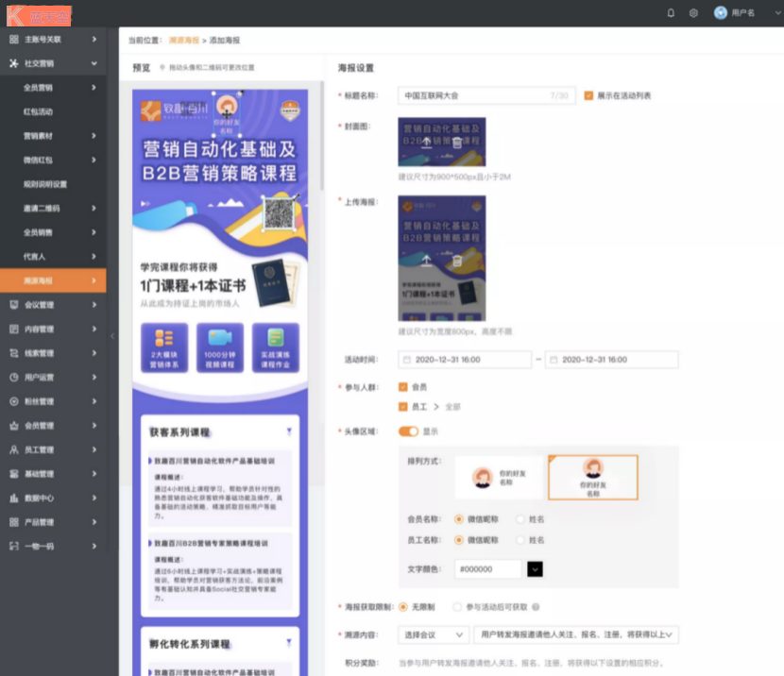Click trash icon on 封面图 cover image
The height and width of the screenshot is (676, 784).
457,143
